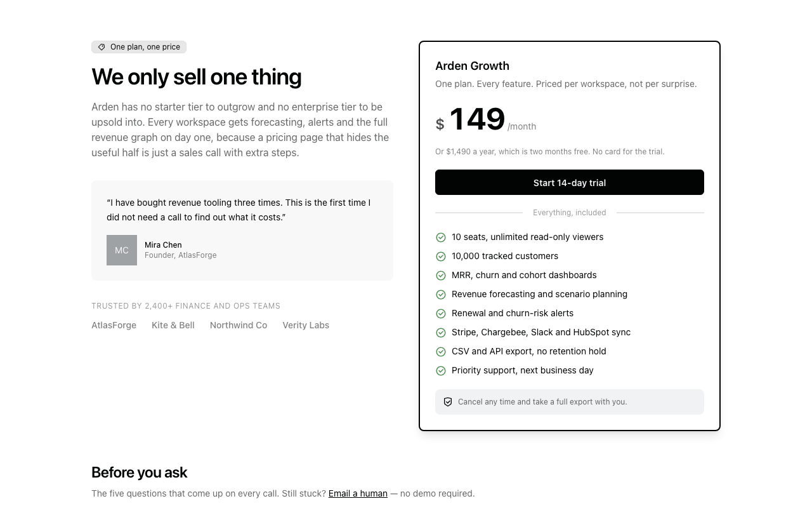Click the MC avatar of Mira Chen
This screenshot has width=812, height=508.
pos(122,250)
